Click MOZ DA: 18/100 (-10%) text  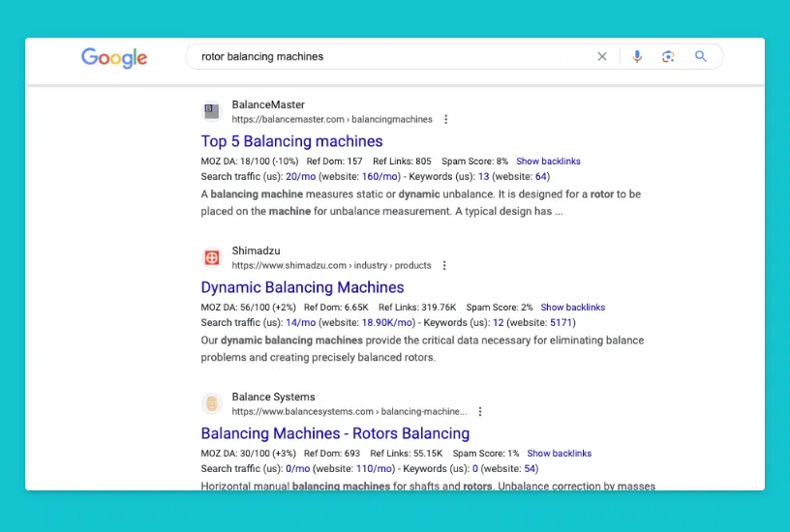point(250,162)
